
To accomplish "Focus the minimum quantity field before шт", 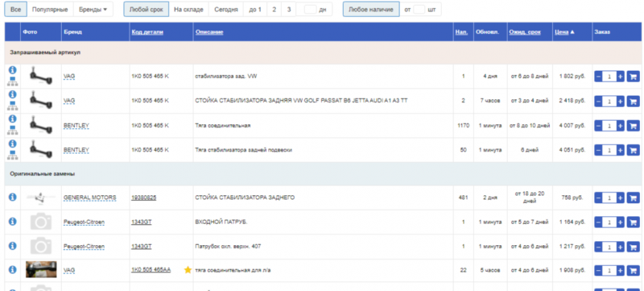I will [419, 10].
